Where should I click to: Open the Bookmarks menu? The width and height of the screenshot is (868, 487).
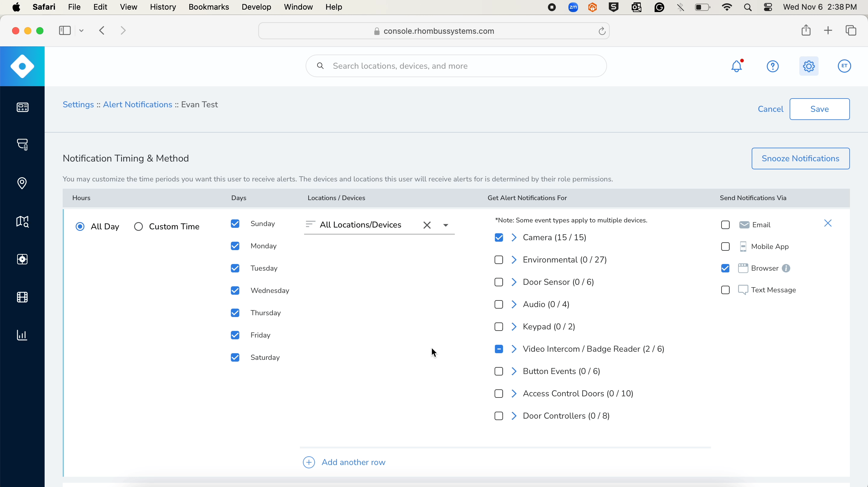click(x=209, y=7)
